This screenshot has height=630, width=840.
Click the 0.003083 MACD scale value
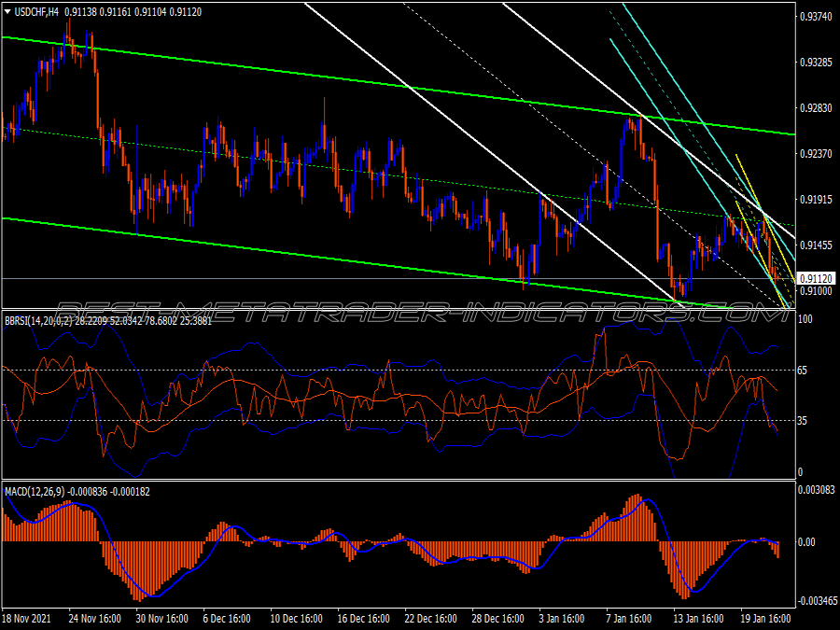(817, 490)
